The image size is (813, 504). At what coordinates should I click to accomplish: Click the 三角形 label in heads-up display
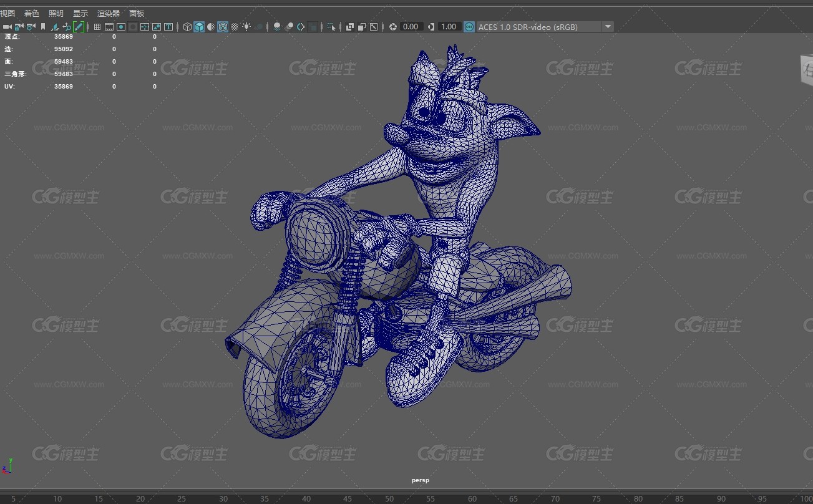14,74
